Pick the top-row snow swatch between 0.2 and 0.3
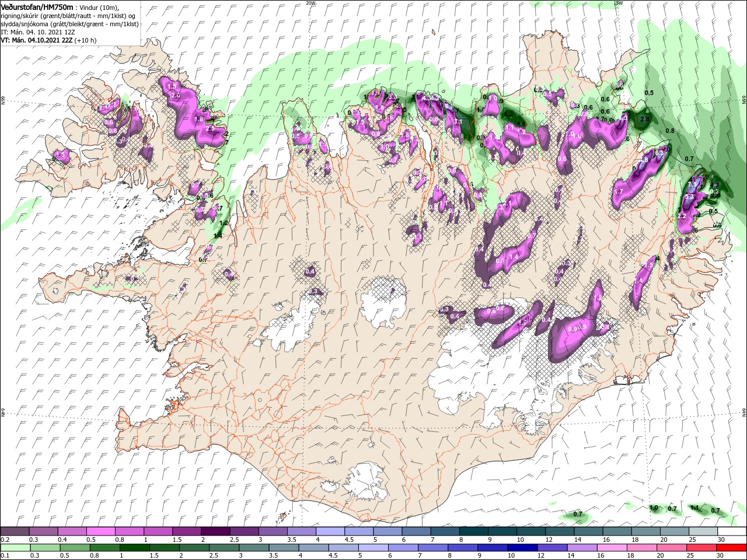 tap(15, 531)
